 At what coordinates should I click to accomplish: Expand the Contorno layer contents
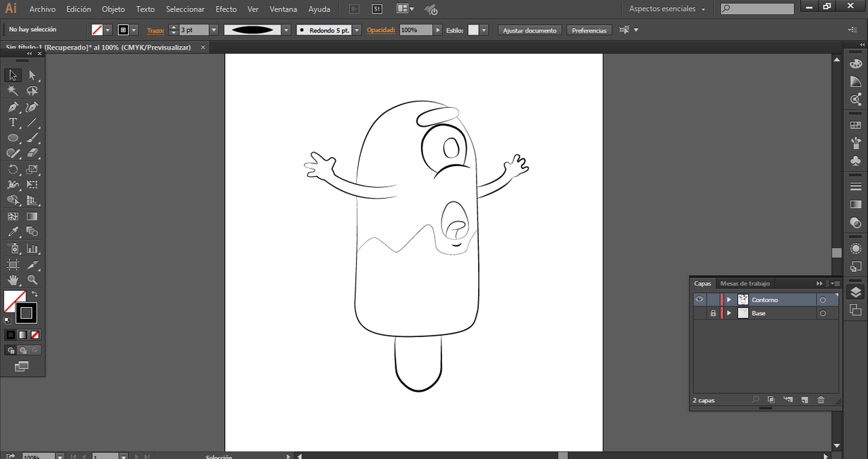click(x=729, y=300)
